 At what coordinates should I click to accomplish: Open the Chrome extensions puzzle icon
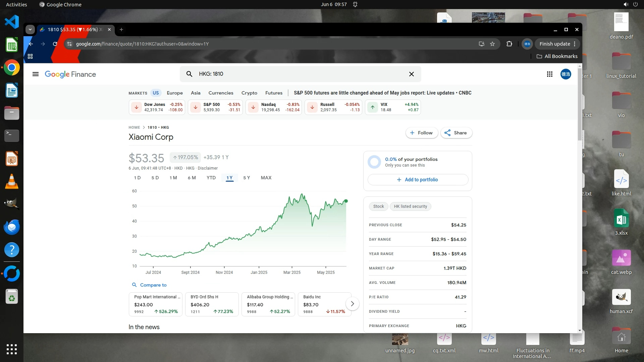pos(509,44)
